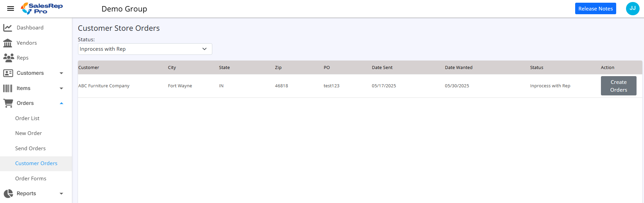The image size is (644, 203).
Task: Collapse the Orders submenu arrow
Action: (61, 103)
